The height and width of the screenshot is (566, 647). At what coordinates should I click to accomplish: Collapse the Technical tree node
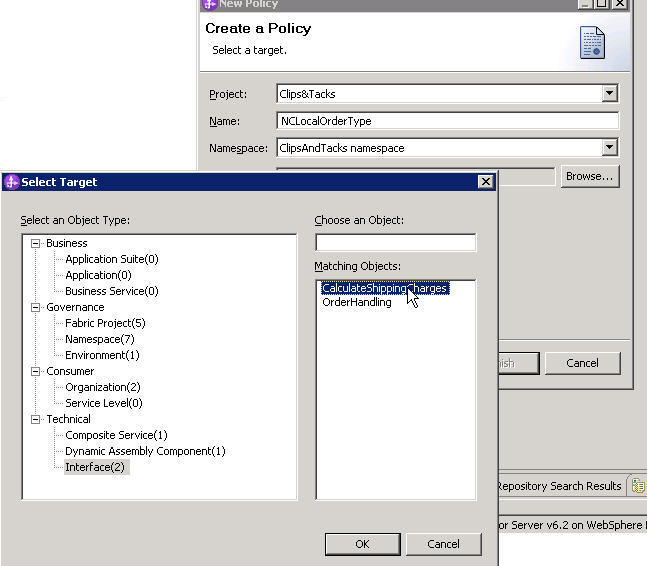pos(36,419)
